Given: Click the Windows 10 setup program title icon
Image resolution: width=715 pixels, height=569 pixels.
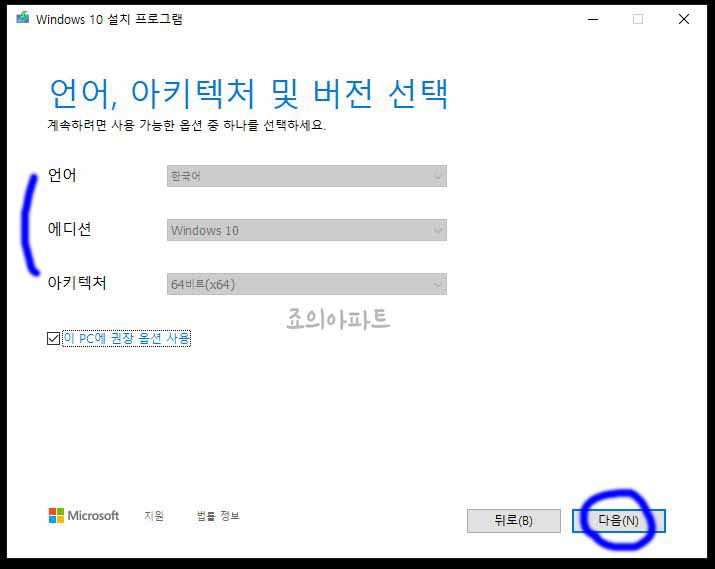Looking at the screenshot, I should point(22,18).
